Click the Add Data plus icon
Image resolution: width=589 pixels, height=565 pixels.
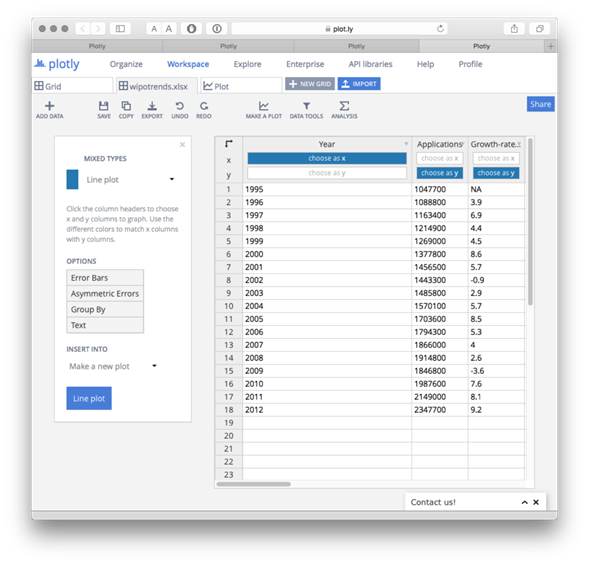pos(50,106)
